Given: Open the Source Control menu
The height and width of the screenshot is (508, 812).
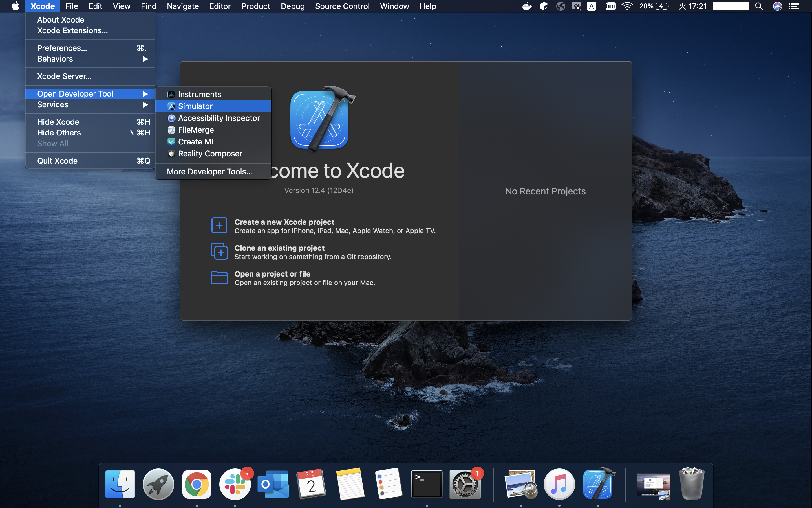Looking at the screenshot, I should click(342, 6).
